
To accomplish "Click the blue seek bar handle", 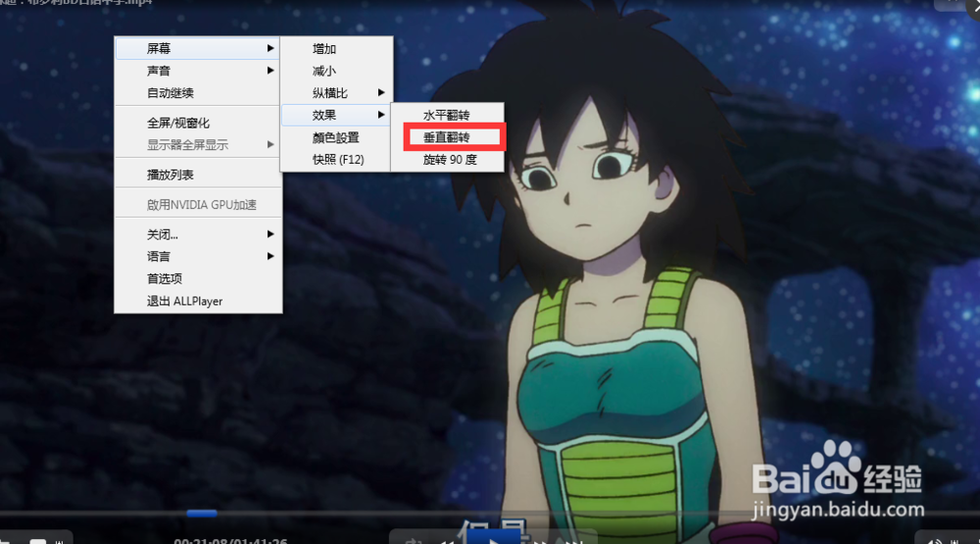I will [x=202, y=514].
